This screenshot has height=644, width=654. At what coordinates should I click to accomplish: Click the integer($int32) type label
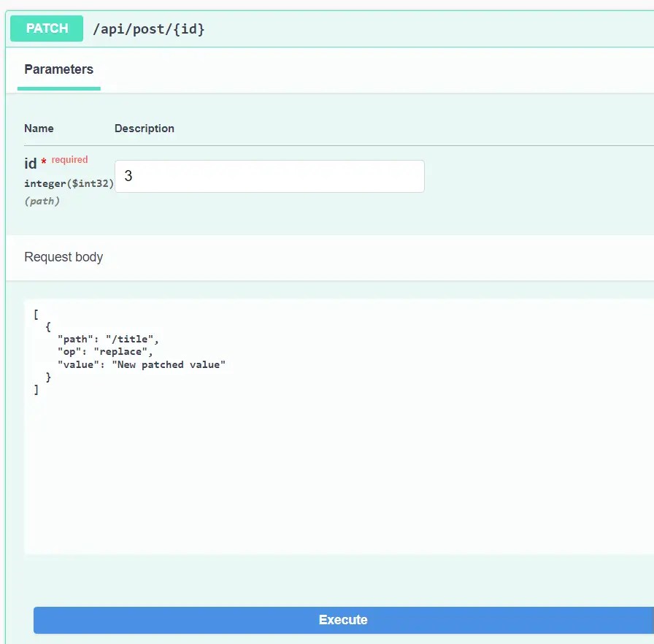(x=69, y=183)
